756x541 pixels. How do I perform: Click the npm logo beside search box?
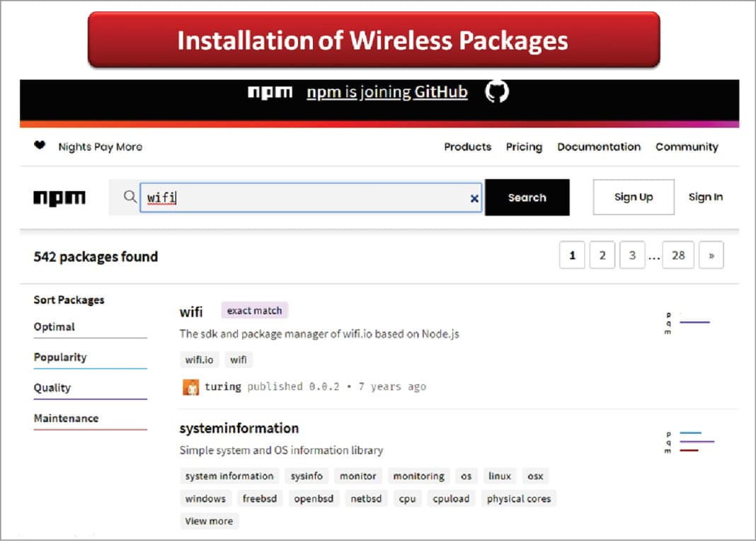point(59,198)
